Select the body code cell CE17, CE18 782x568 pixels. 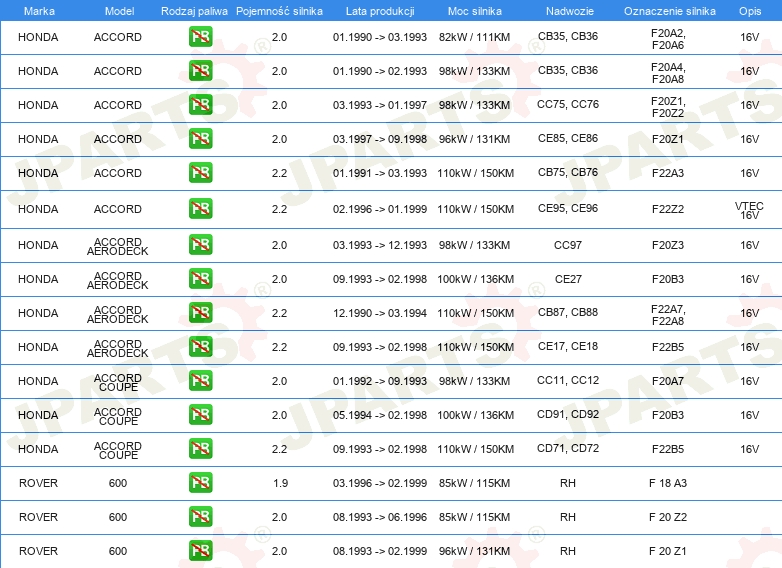point(568,346)
